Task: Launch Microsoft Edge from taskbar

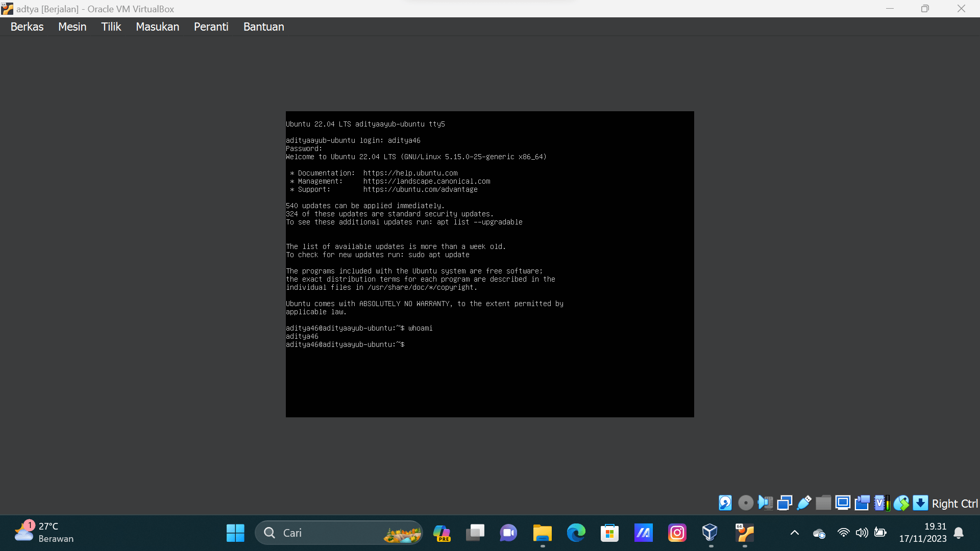Action: (576, 533)
